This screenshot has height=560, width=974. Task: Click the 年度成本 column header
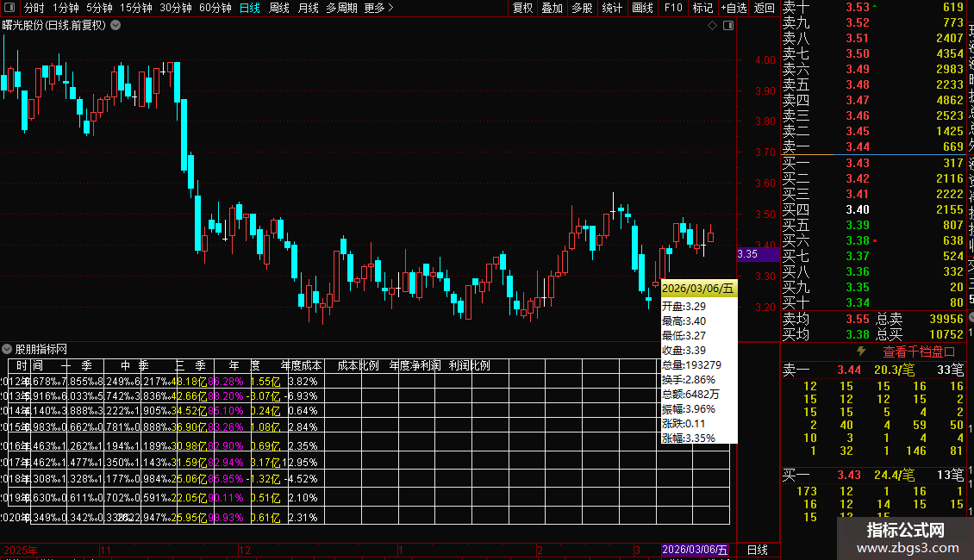(x=302, y=365)
